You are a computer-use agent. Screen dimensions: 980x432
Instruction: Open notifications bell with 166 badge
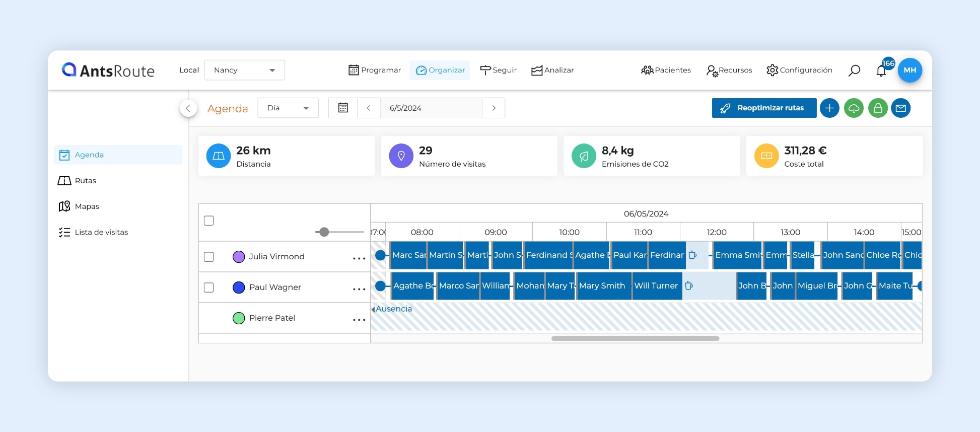pyautogui.click(x=881, y=70)
